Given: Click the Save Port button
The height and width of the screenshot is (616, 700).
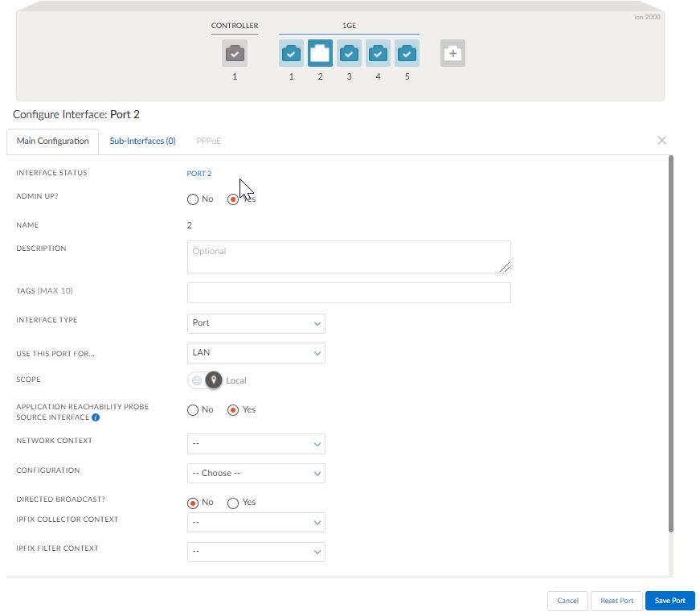Looking at the screenshot, I should [669, 601].
